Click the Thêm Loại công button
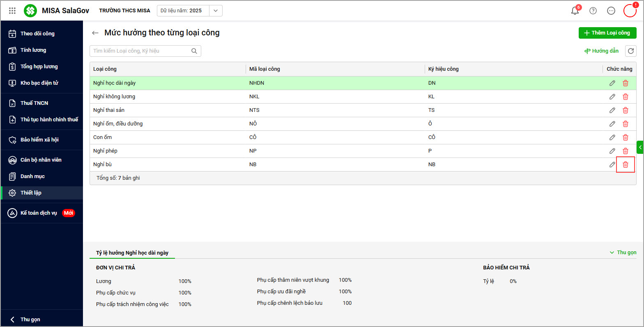This screenshot has width=644, height=327. click(607, 33)
